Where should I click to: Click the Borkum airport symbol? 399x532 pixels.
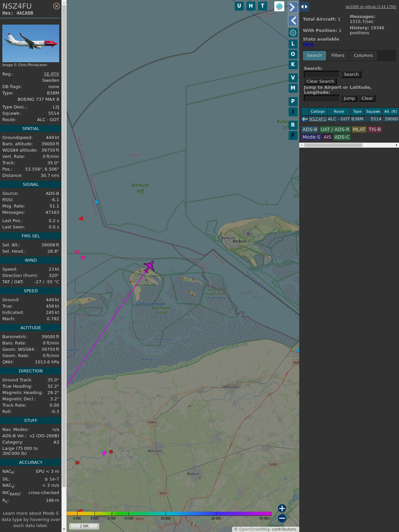(x=248, y=234)
